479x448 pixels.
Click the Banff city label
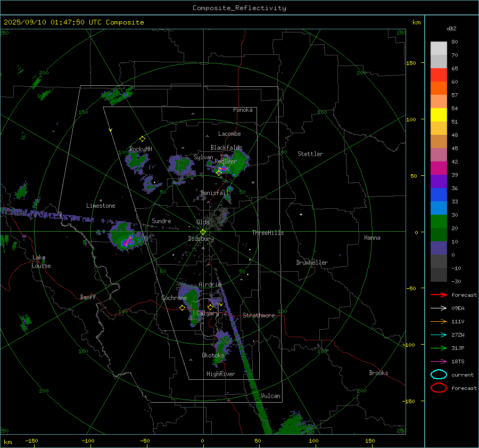click(x=88, y=297)
